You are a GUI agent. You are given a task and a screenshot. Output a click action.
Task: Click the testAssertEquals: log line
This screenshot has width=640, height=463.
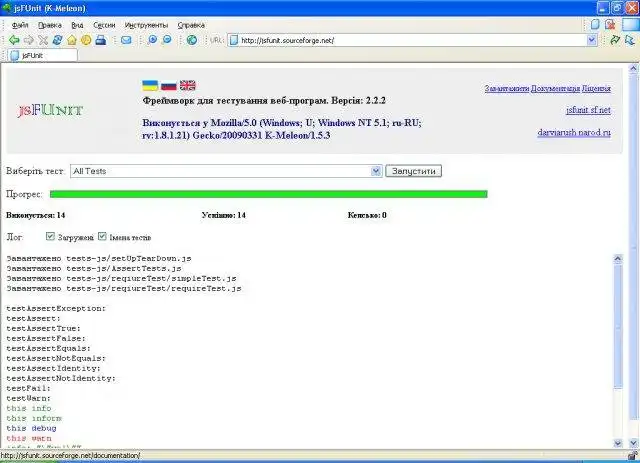[x=49, y=348]
